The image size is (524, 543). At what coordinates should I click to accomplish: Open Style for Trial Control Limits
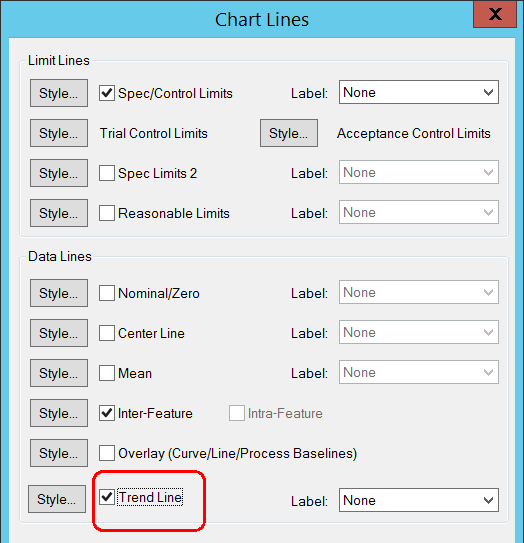coord(59,133)
